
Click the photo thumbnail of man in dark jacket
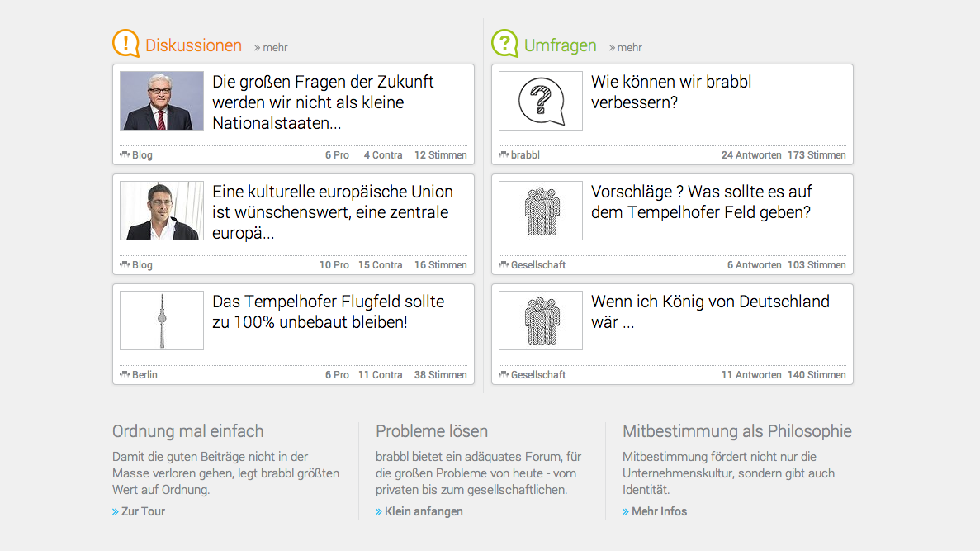click(162, 211)
